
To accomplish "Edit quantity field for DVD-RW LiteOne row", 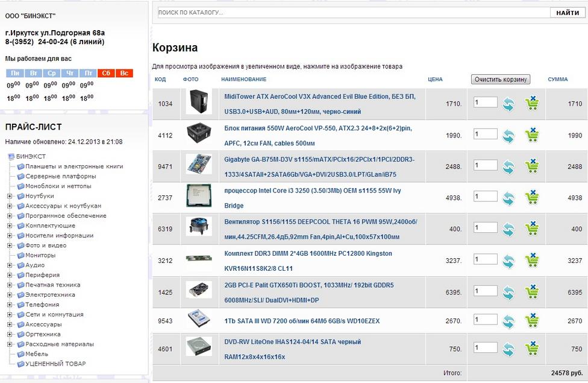I will click(485, 347).
